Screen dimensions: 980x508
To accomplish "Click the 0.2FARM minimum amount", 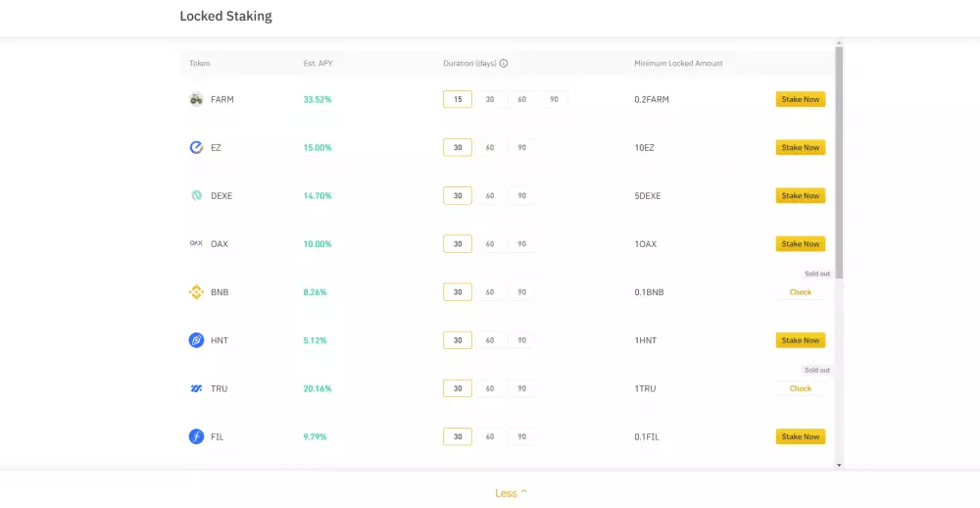I will 652,99.
